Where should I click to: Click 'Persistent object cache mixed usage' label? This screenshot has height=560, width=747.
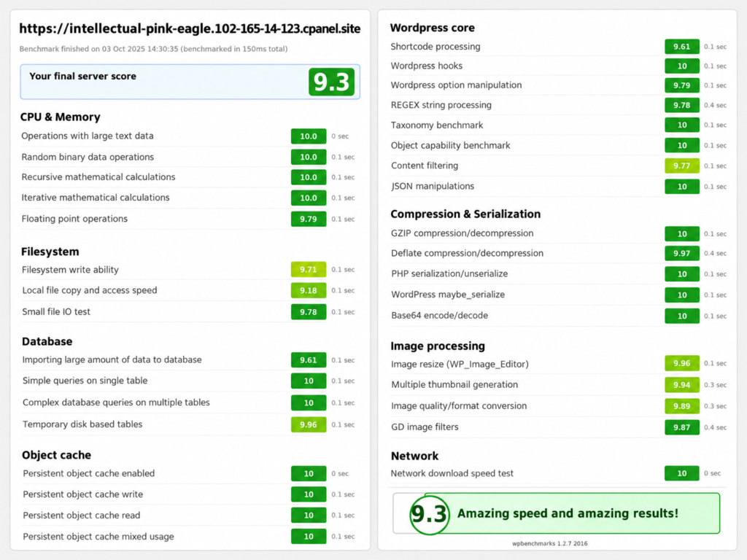[98, 537]
